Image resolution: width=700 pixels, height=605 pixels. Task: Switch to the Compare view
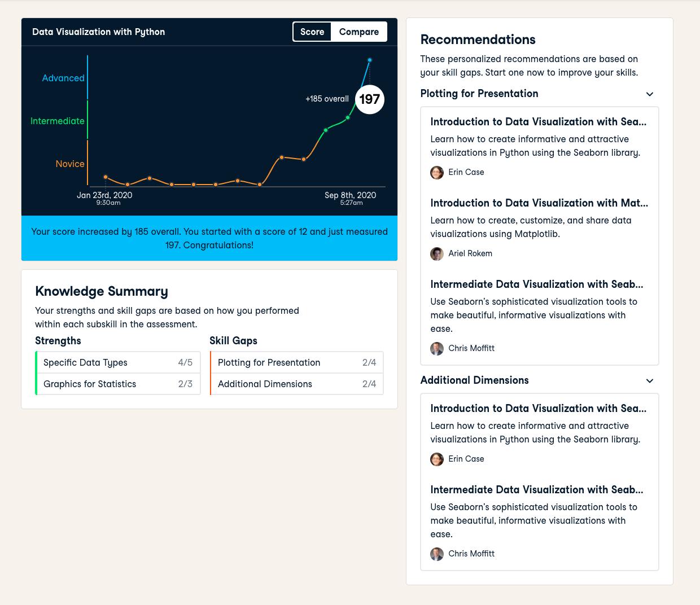click(358, 32)
